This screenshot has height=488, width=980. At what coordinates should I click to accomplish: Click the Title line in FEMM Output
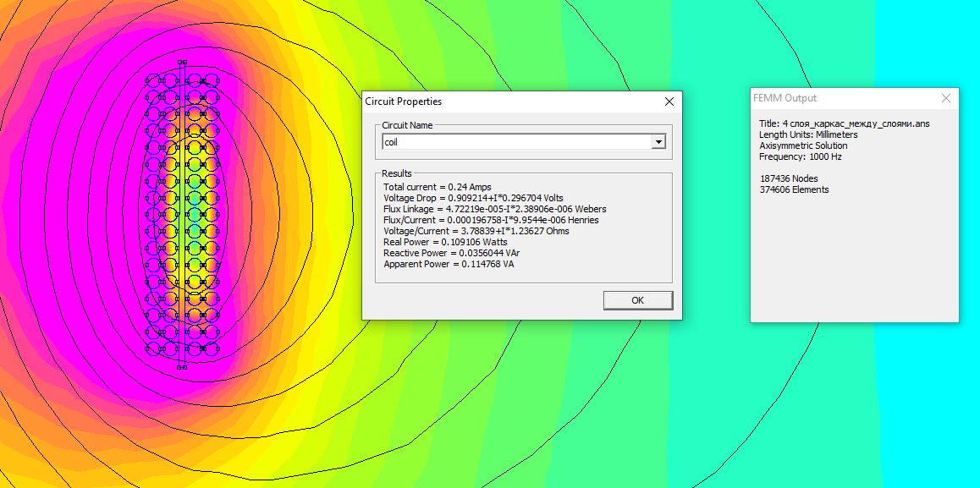(845, 123)
